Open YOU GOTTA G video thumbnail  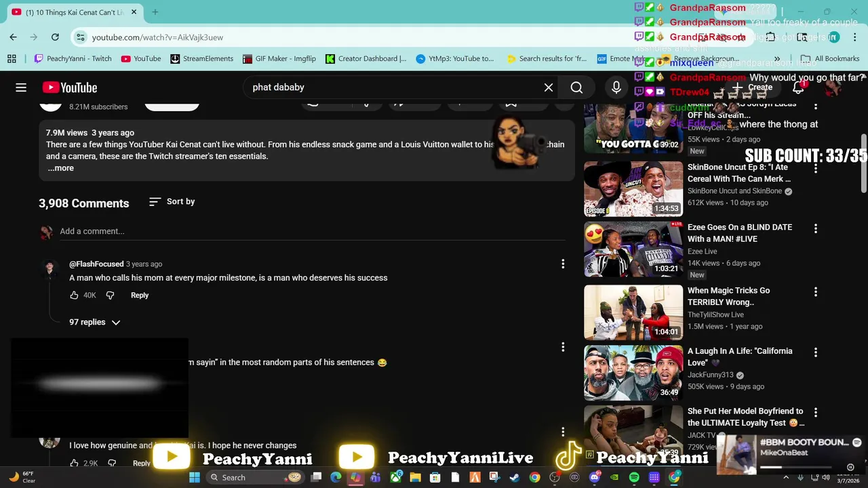coord(633,127)
